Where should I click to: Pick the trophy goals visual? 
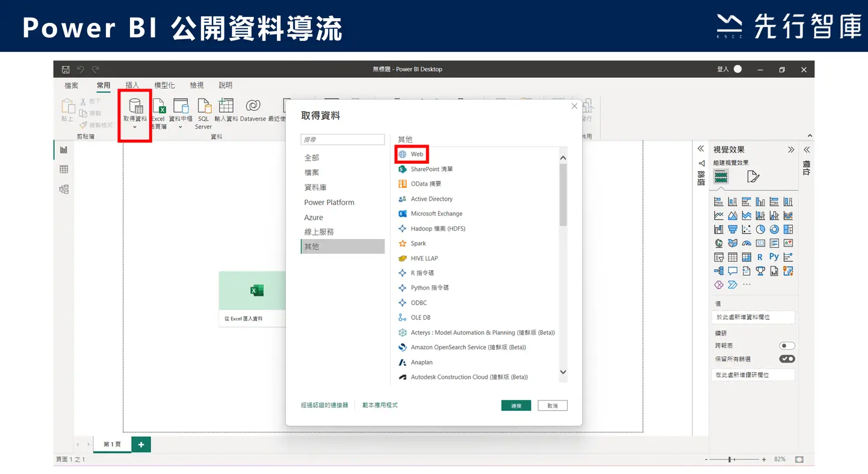pos(760,271)
